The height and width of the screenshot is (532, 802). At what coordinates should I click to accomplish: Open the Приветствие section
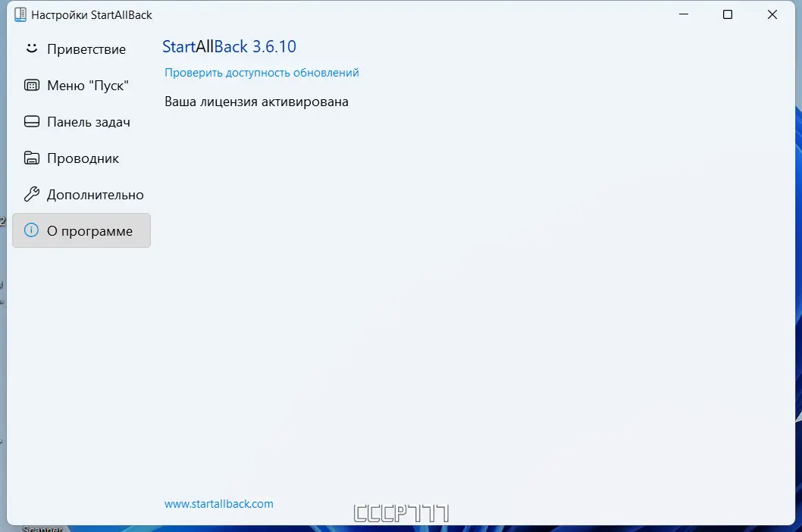(86, 49)
